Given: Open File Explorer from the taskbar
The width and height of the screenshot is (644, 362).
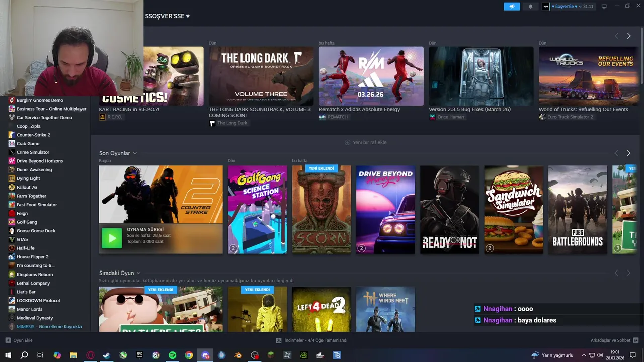Looking at the screenshot, I should [x=74, y=355].
